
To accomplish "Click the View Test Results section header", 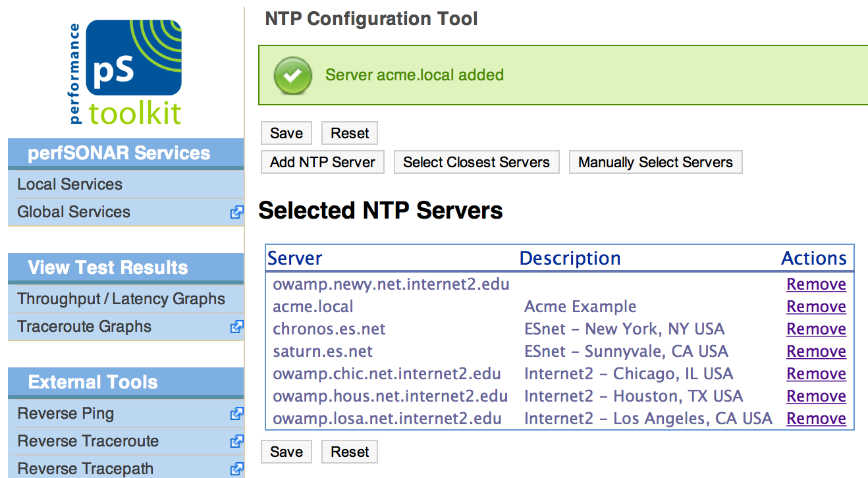I will (126, 267).
